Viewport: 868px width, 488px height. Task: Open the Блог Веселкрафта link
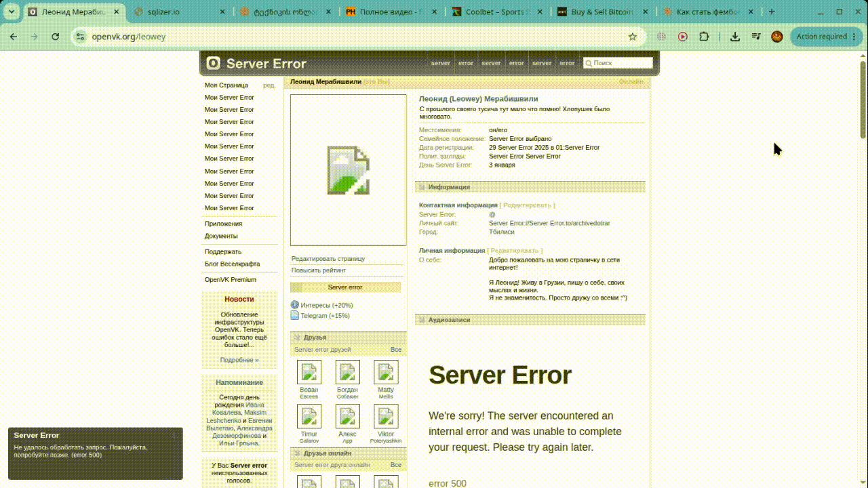tap(232, 264)
